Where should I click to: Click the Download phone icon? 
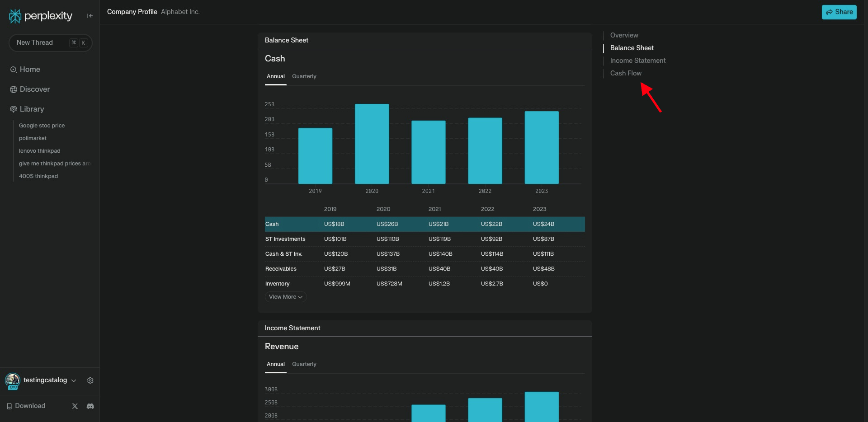coord(9,406)
